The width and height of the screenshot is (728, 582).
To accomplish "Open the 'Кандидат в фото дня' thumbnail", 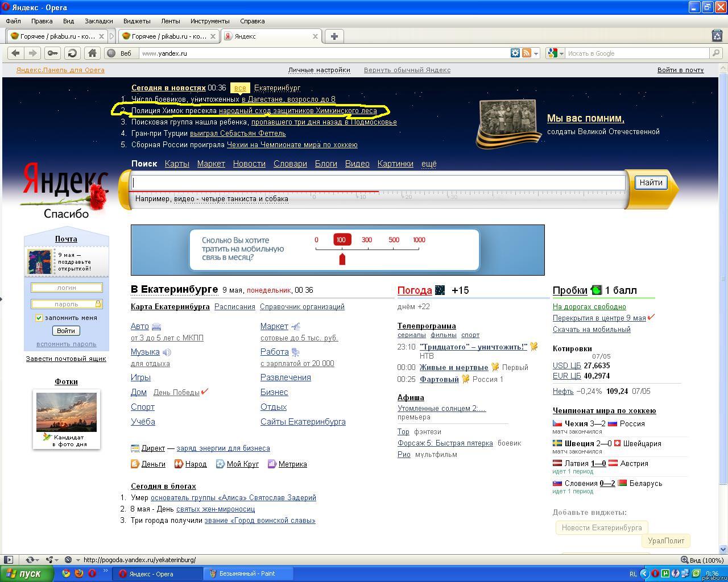I will (x=66, y=412).
